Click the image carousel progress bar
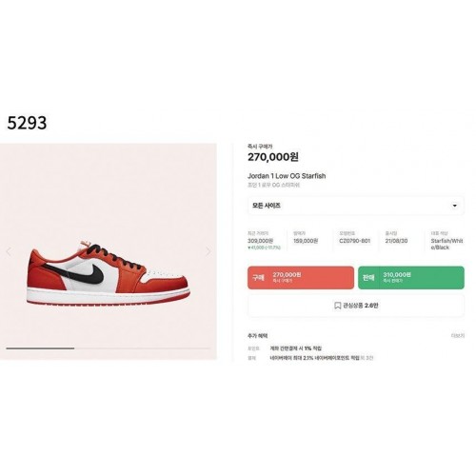The width and height of the screenshot is (476, 476). [x=108, y=348]
